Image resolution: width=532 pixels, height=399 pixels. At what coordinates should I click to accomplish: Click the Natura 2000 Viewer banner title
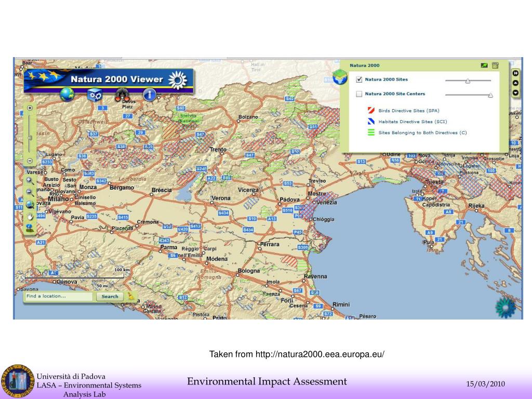(x=117, y=79)
